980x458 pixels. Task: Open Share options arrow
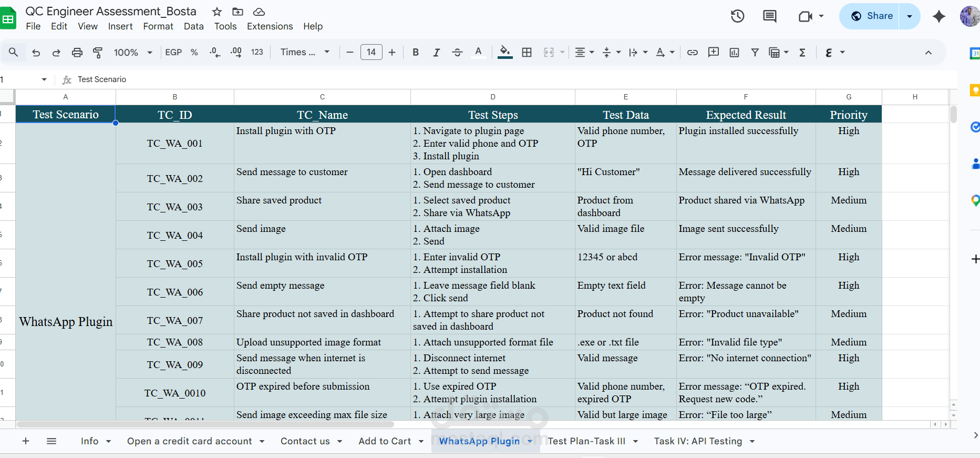coord(910,16)
